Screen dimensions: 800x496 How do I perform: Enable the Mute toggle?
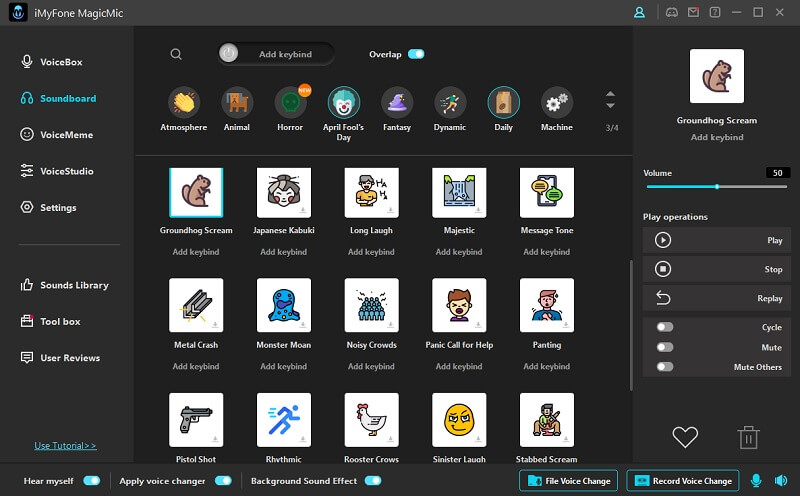click(665, 347)
